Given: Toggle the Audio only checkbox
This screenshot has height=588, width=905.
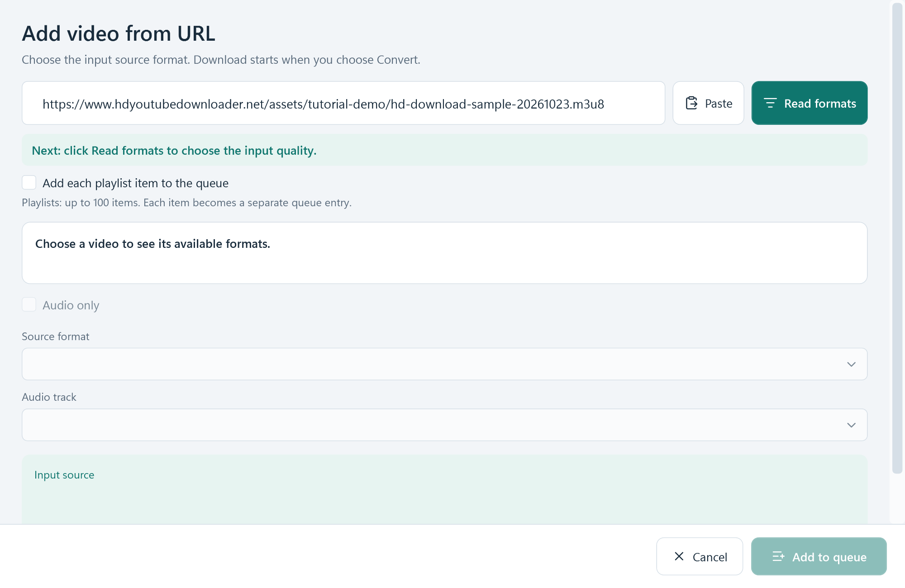Looking at the screenshot, I should (x=29, y=305).
